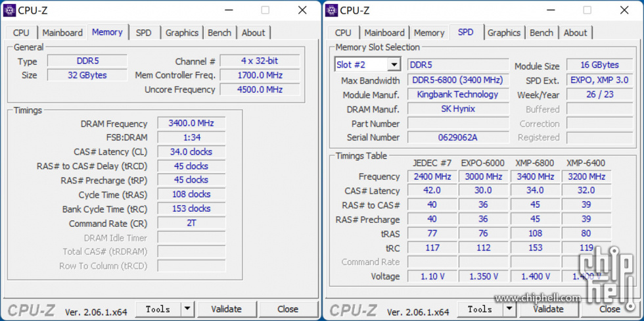This screenshot has height=321, width=644.
Task: Click the Tools button in the left window
Action: pyautogui.click(x=158, y=309)
